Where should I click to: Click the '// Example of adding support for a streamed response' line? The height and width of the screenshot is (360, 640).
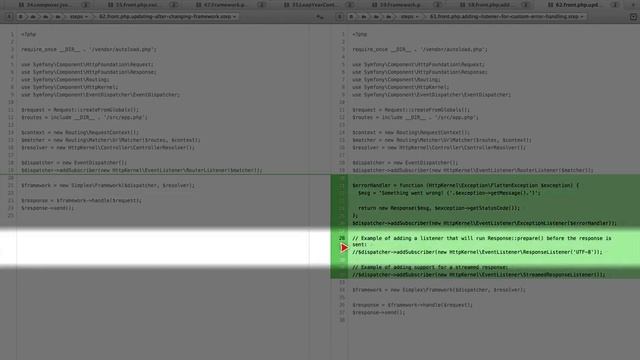point(430,267)
